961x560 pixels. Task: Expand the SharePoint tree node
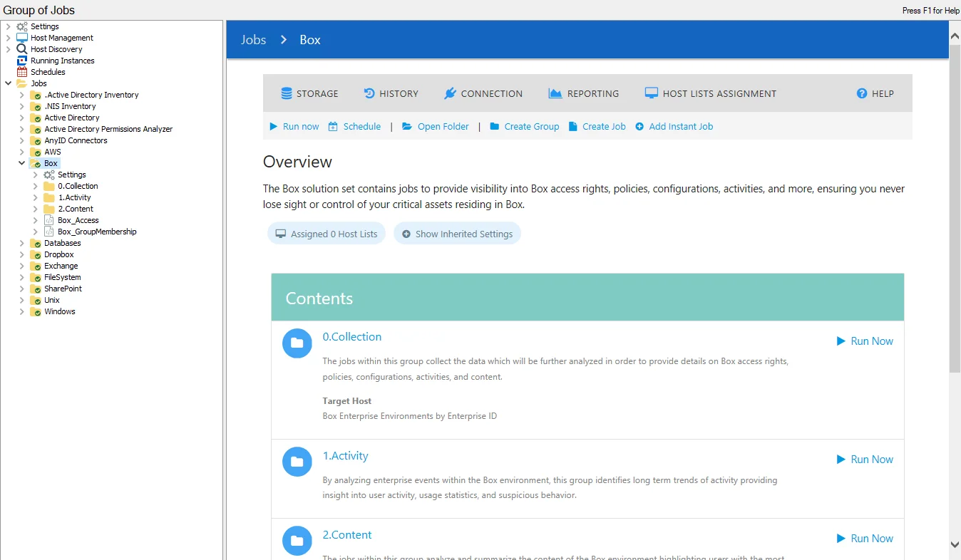tap(22, 289)
